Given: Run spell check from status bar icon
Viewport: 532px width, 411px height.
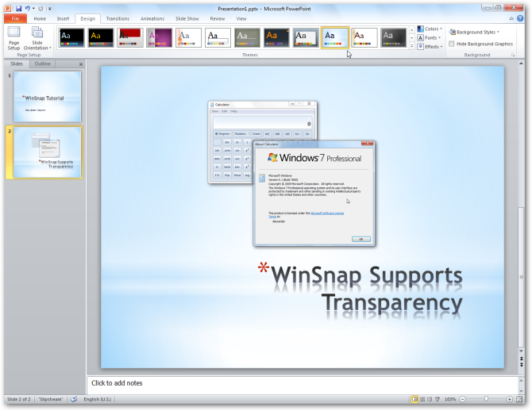Looking at the screenshot, I should pyautogui.click(x=74, y=399).
